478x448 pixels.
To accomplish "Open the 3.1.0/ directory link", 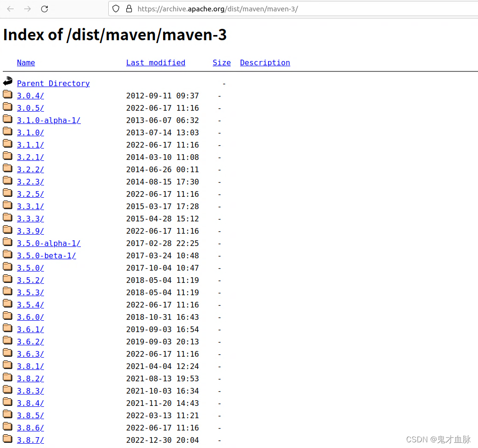I will tap(30, 132).
